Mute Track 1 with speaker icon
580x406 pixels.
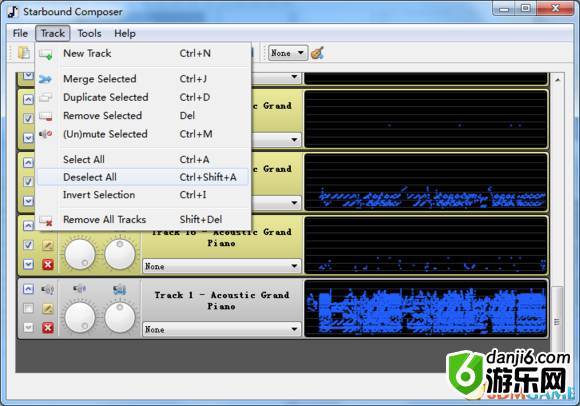[48, 289]
